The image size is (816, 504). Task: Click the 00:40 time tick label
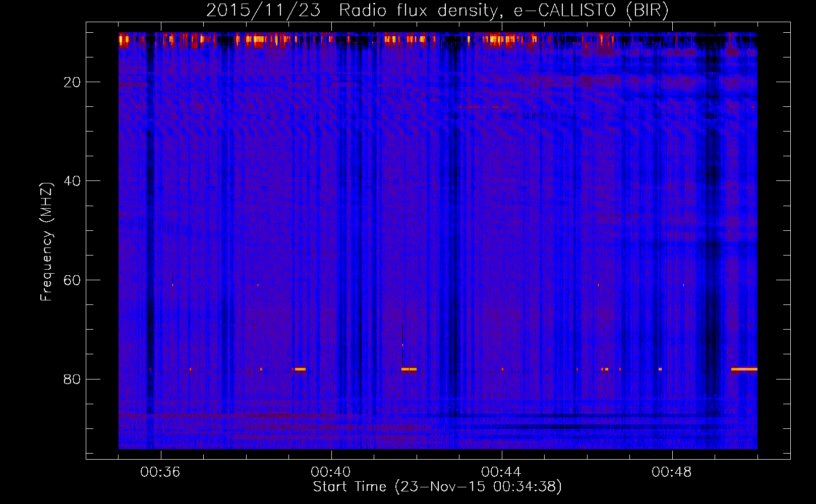(x=331, y=472)
